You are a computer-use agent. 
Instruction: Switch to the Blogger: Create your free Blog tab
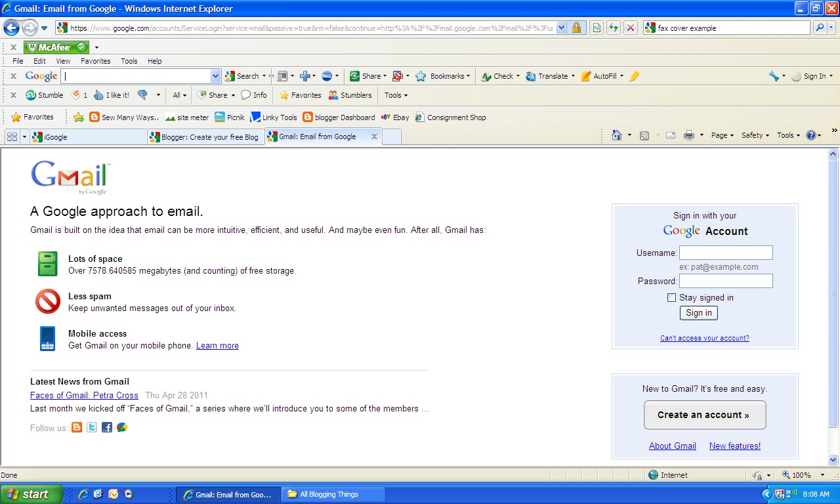point(206,136)
